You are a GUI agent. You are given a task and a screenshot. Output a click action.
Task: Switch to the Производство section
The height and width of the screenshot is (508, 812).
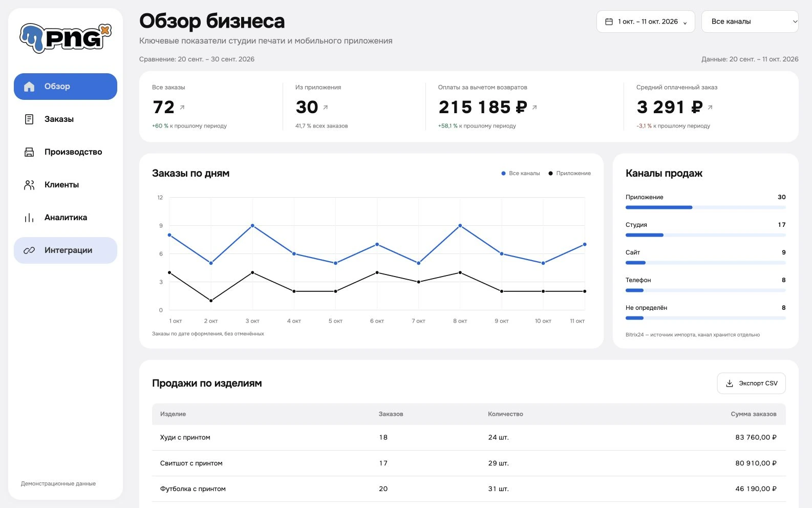(66, 152)
